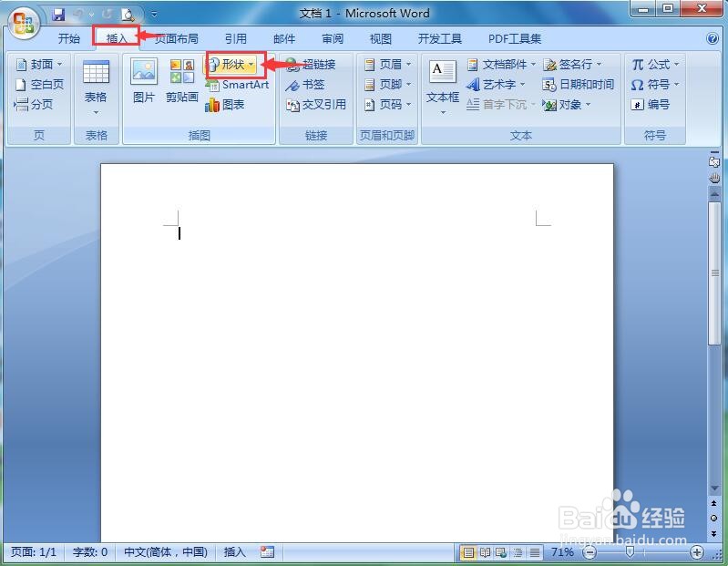Click page indicator 页面: 1/1
Image resolution: width=728 pixels, height=566 pixels.
(34, 552)
